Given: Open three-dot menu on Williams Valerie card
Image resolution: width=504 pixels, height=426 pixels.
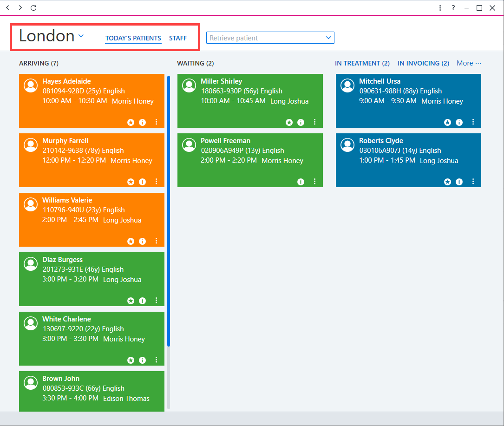Looking at the screenshot, I should pos(157,241).
